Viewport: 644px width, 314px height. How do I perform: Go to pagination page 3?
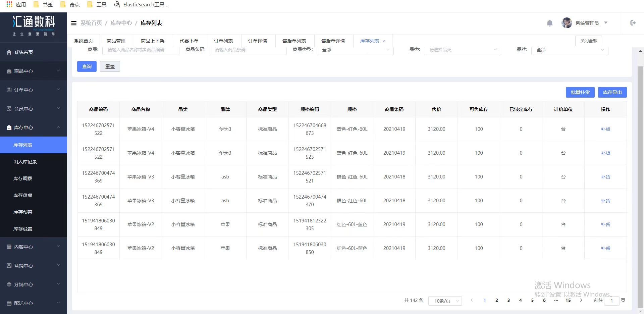[508, 300]
